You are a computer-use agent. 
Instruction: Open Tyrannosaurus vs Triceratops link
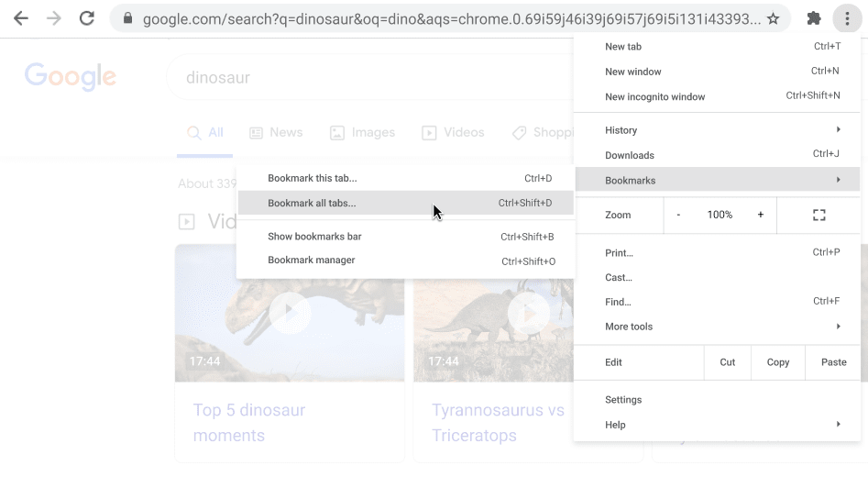point(498,423)
